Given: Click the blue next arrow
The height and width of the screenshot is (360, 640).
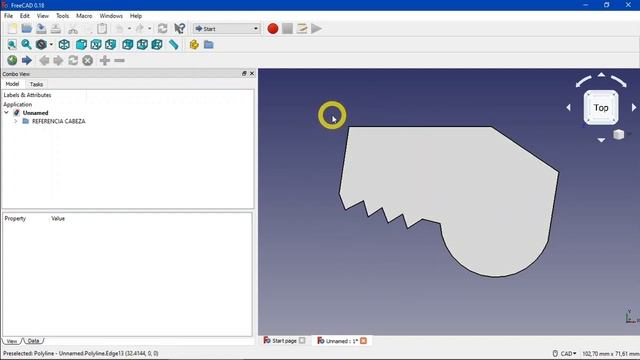Looking at the screenshot, I should pos(27,60).
